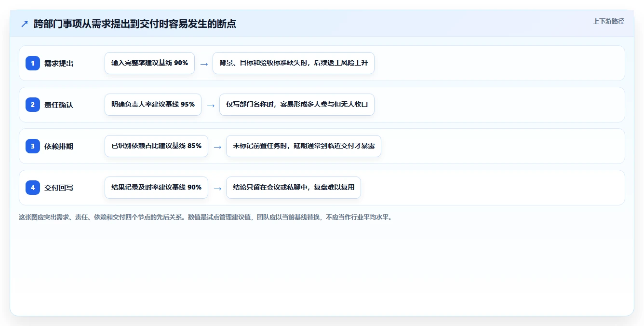Click the footnote text starting with 这张图应突出
The width and height of the screenshot is (644, 326).
pyautogui.click(x=206, y=217)
